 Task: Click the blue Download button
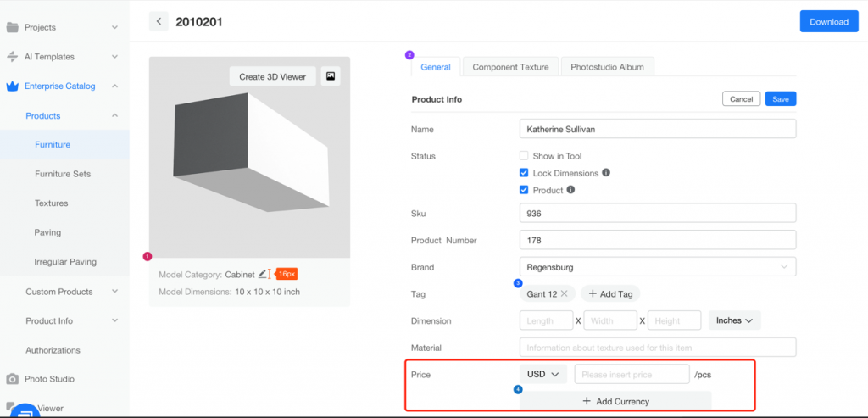coord(828,22)
